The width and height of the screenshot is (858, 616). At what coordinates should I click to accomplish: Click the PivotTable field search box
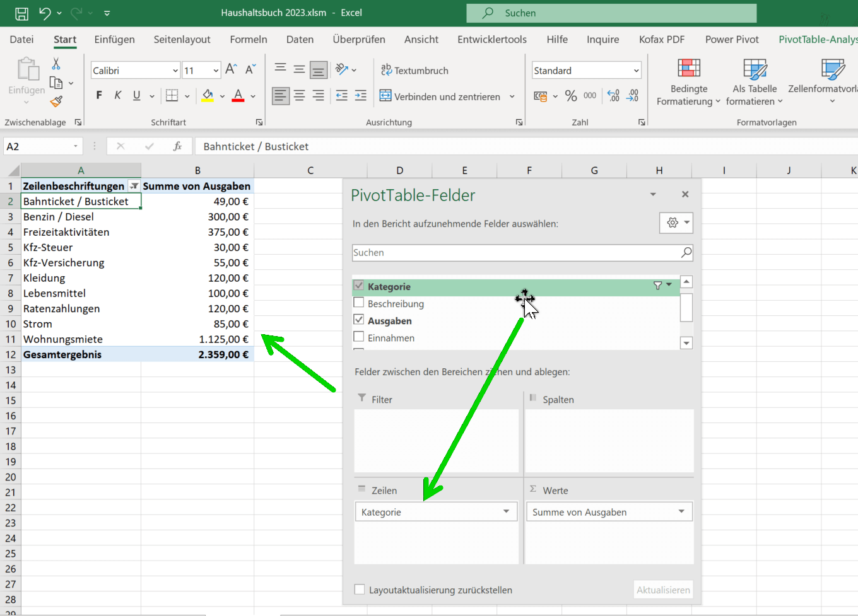point(522,252)
